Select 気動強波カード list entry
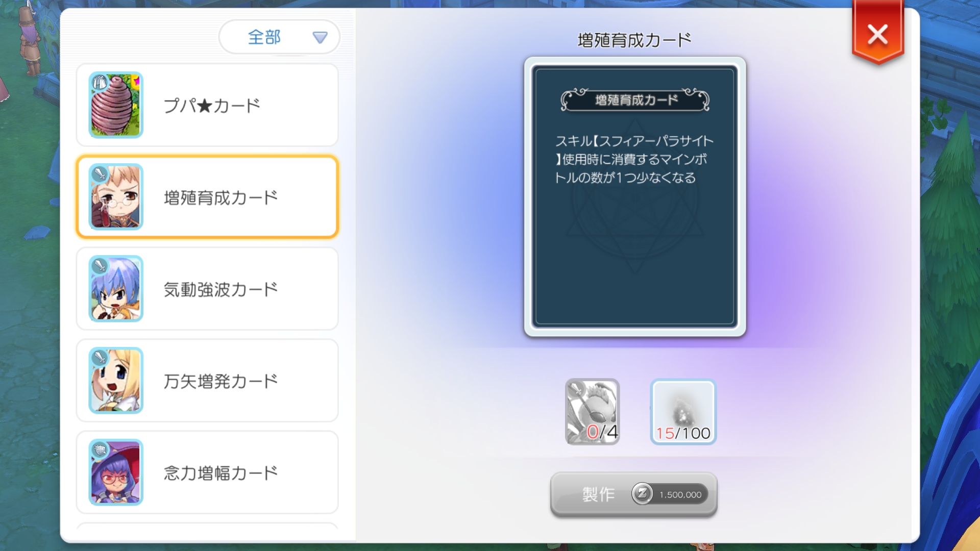Viewport: 980px width, 551px height. tap(207, 289)
